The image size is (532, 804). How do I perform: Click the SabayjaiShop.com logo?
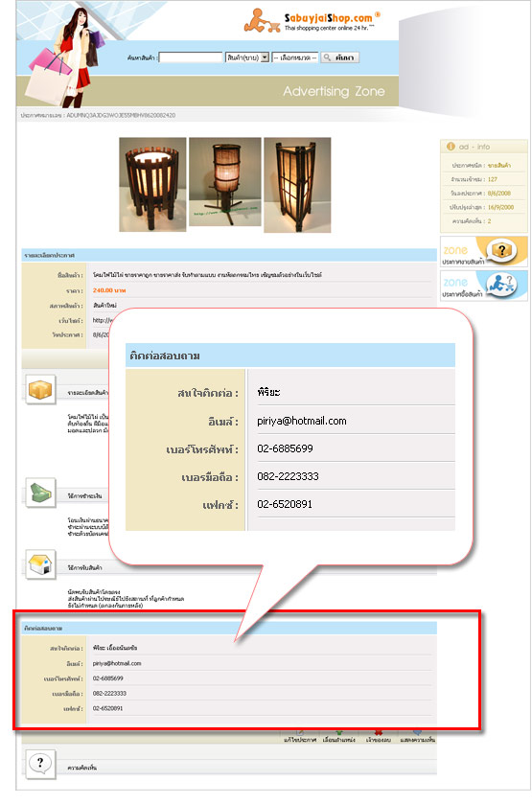coord(312,20)
